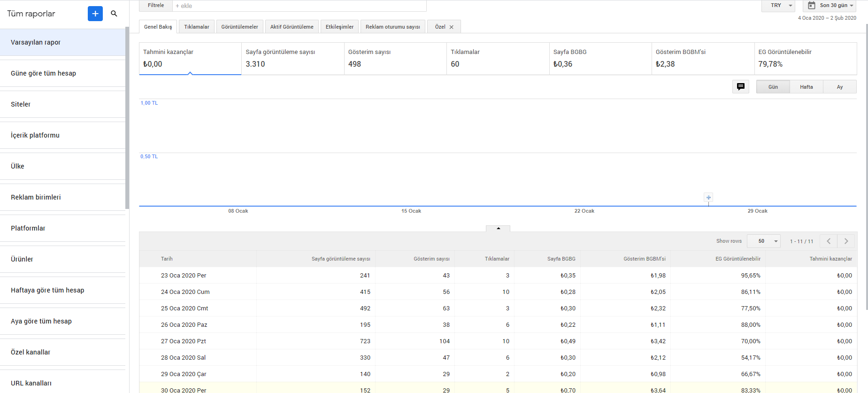
Task: Select the EG Görüntülenebilir metric card
Action: click(x=806, y=59)
